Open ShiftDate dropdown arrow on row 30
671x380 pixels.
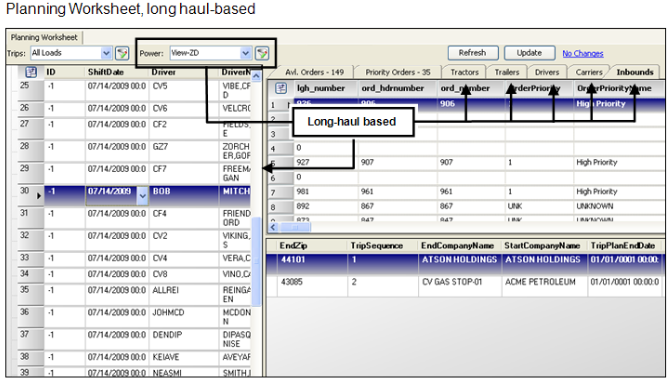142,196
